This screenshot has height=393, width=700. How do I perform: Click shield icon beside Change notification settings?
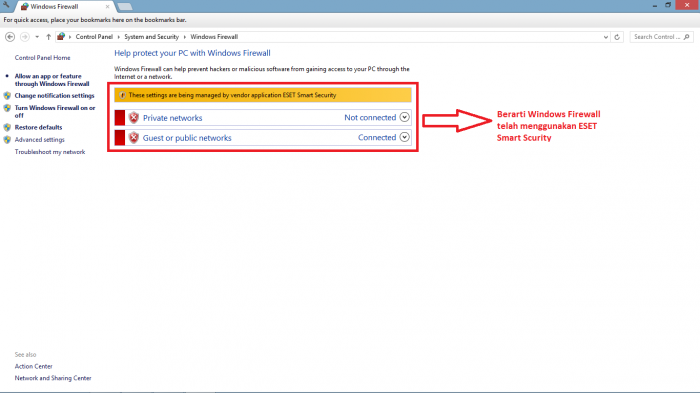click(x=7, y=96)
